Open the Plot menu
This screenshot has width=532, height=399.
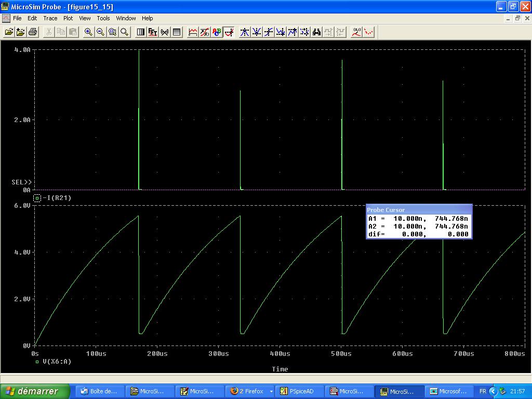(x=68, y=18)
